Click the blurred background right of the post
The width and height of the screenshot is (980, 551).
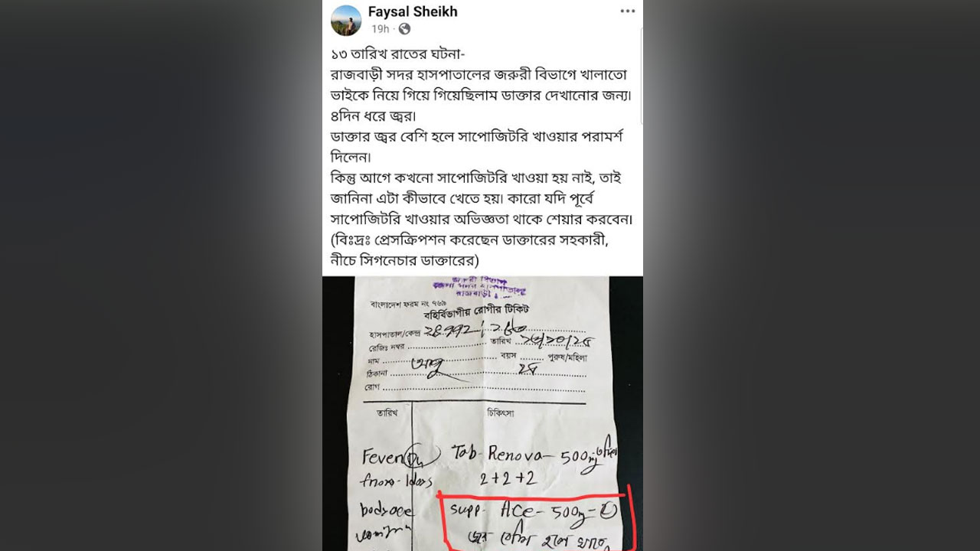[x=812, y=275]
